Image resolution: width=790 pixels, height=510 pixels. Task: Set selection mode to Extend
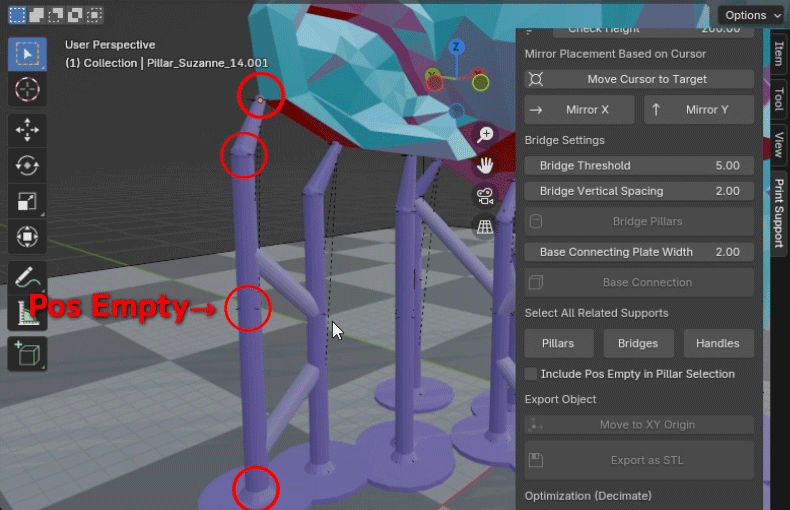(36, 15)
